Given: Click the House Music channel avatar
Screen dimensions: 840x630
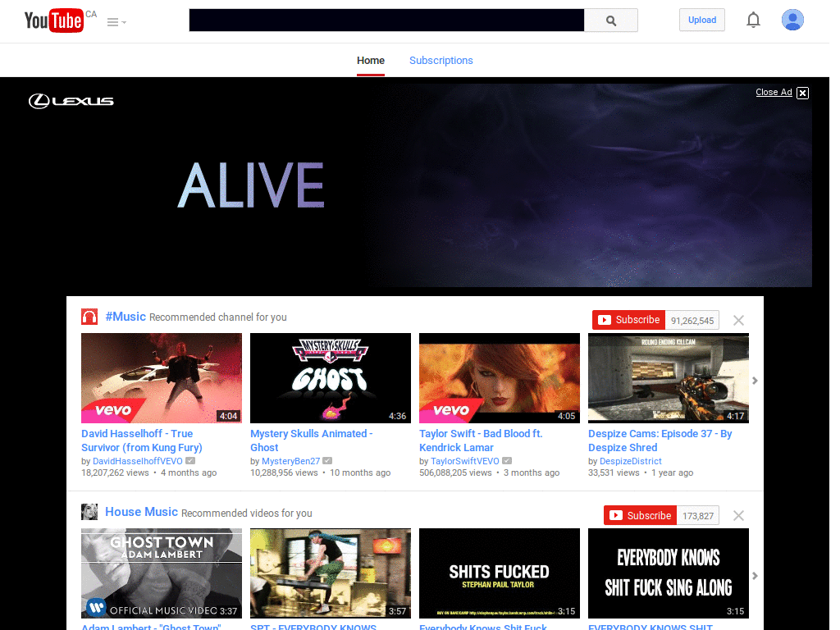Looking at the screenshot, I should coord(89,512).
